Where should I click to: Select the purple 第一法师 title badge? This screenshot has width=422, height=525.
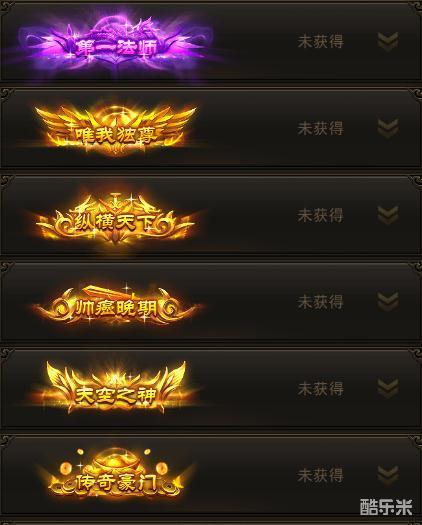pyautogui.click(x=116, y=44)
